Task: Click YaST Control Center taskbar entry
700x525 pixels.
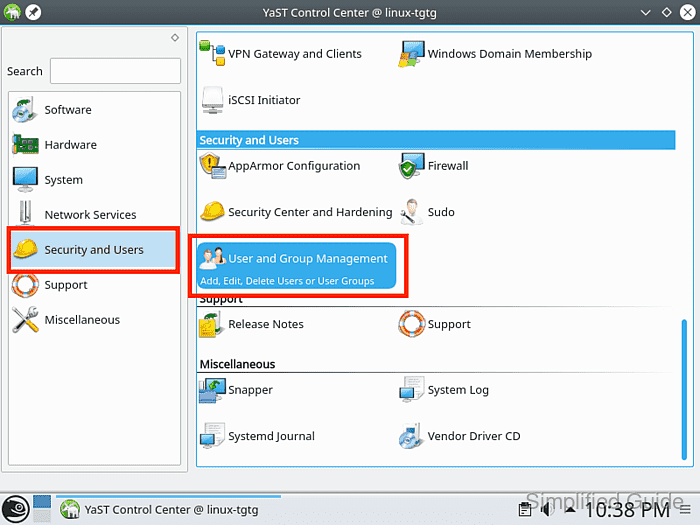Action: pyautogui.click(x=169, y=509)
